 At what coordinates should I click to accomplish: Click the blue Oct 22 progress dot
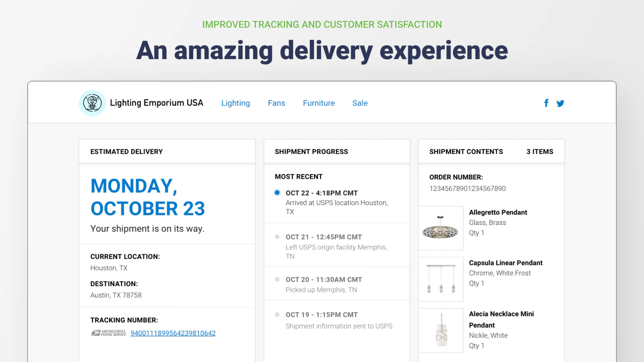click(x=277, y=193)
